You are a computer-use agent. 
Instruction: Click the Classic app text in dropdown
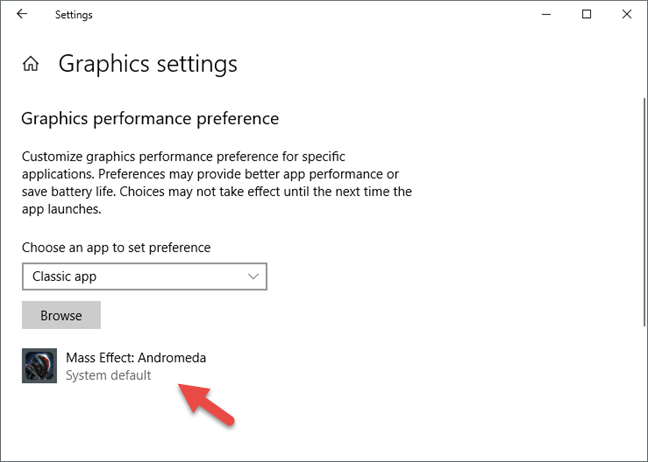(64, 276)
